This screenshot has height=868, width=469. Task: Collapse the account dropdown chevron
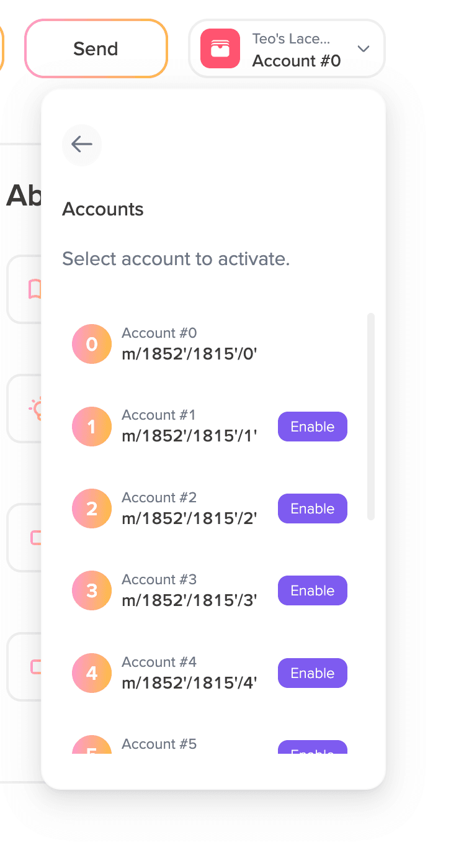tap(364, 49)
